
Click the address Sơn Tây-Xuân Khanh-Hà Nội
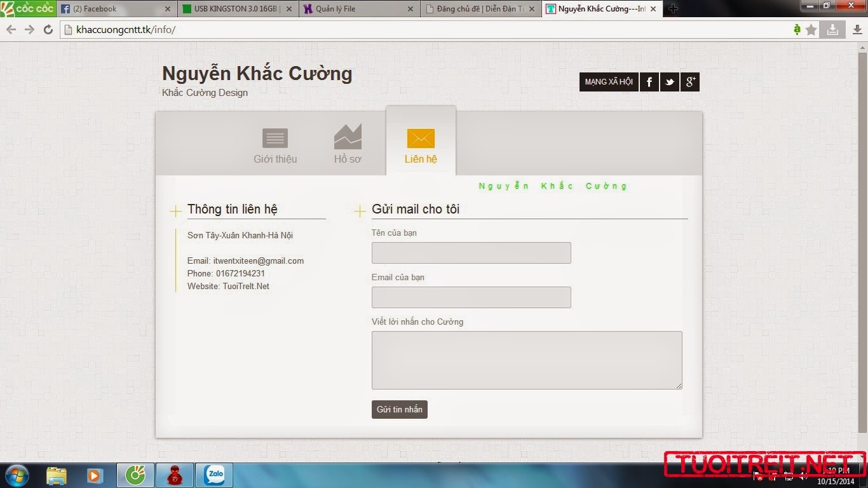click(240, 235)
